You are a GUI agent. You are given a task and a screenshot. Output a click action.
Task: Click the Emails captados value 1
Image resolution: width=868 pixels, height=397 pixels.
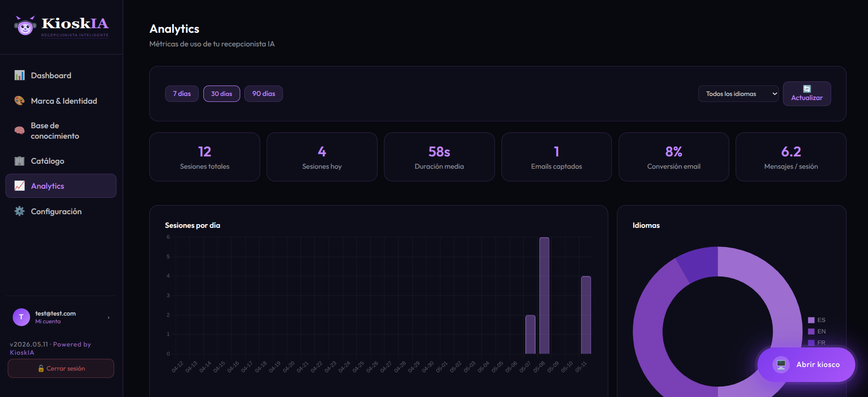556,151
